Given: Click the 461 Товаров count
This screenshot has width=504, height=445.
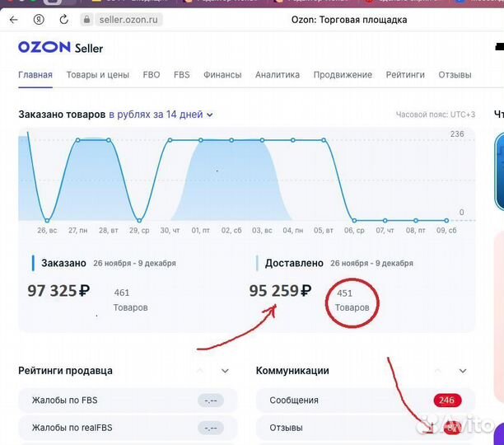Looking at the screenshot, I should [130, 300].
